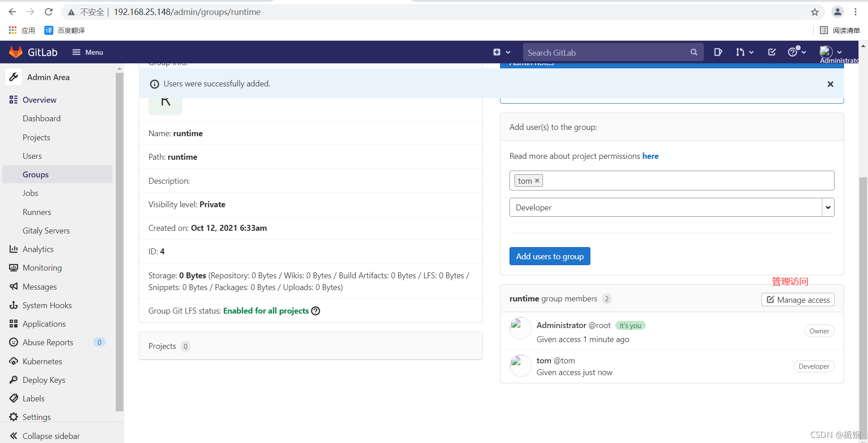The image size is (868, 443).
Task: Click the Analytics chart icon
Action: tap(14, 249)
